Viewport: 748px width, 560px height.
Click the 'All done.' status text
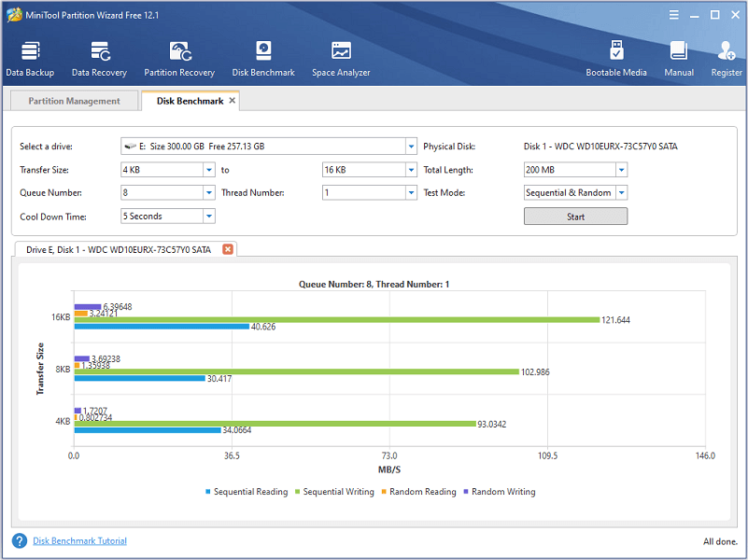pyautogui.click(x=720, y=541)
